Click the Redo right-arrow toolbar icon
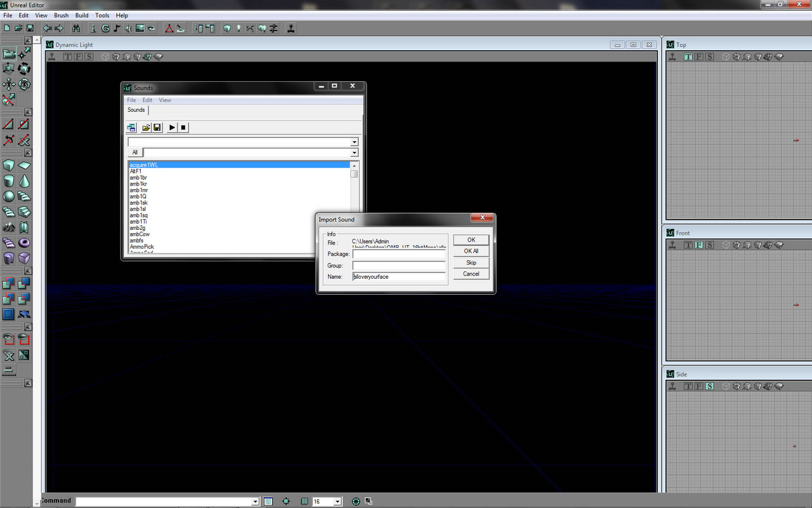The width and height of the screenshot is (812, 508). click(59, 28)
